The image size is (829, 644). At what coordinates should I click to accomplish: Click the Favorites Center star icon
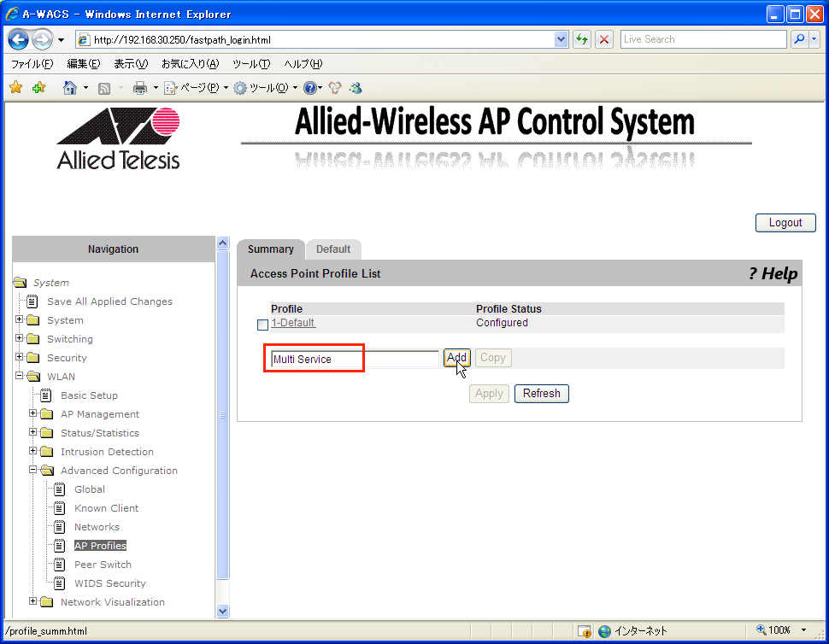16,88
